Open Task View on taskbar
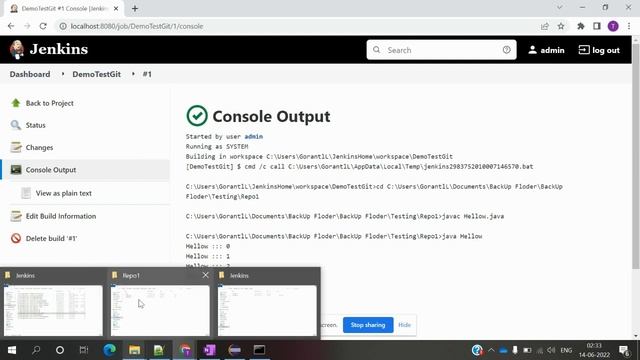Screen dimensions: 640x360 click(x=84, y=350)
